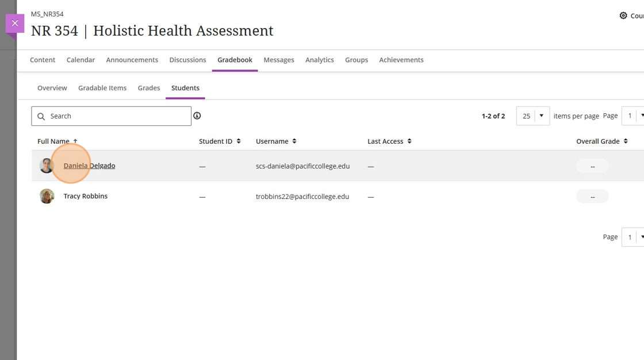The height and width of the screenshot is (360, 644).
Task: Click the 1-2 of 2 count text
Action: (493, 116)
